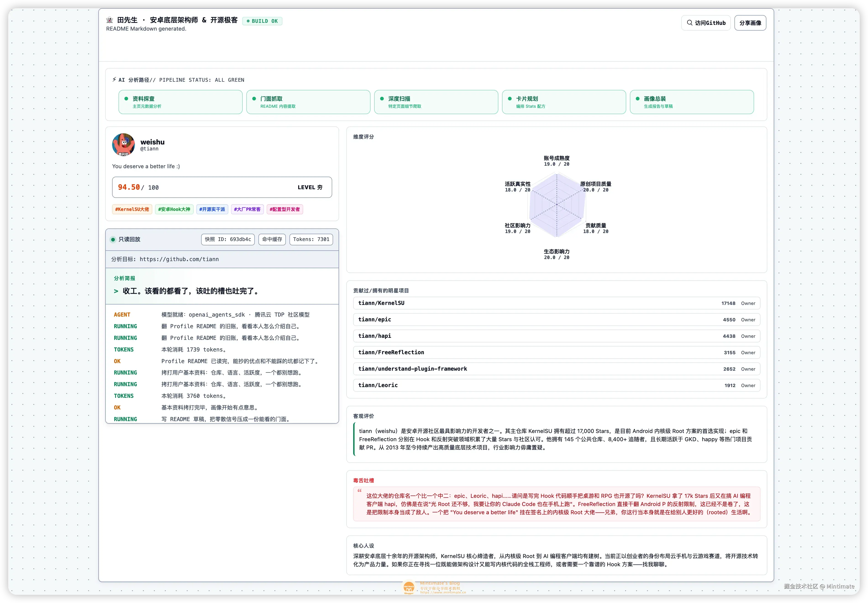The height and width of the screenshot is (603, 868).
Task: Click the #大厂PR常客 tag
Action: coord(247,209)
